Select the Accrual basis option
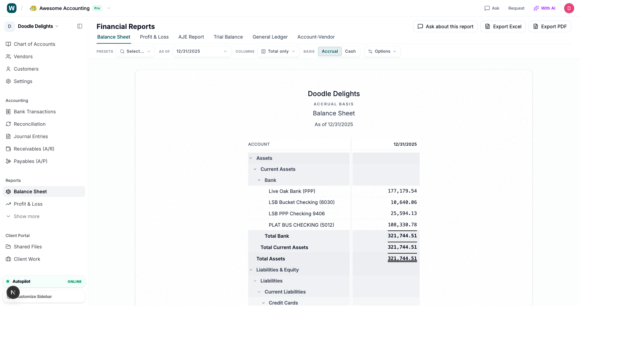Image resolution: width=644 pixels, height=339 pixels. click(330, 51)
